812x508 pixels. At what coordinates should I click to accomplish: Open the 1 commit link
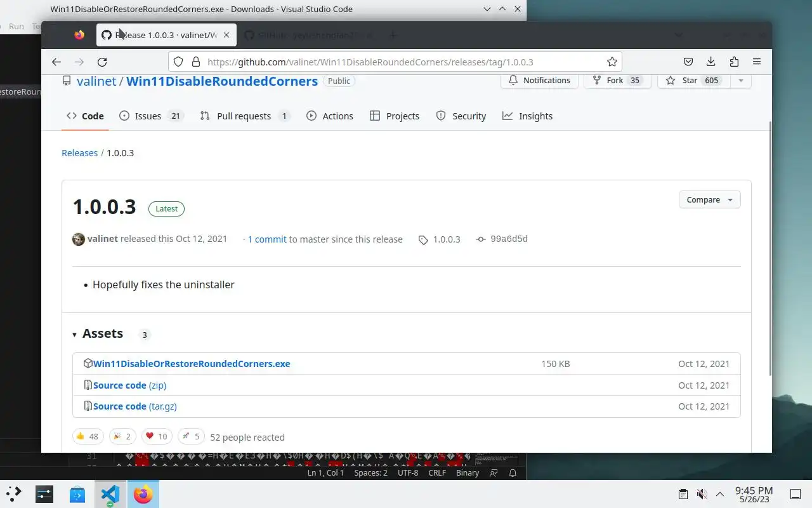tap(267, 239)
